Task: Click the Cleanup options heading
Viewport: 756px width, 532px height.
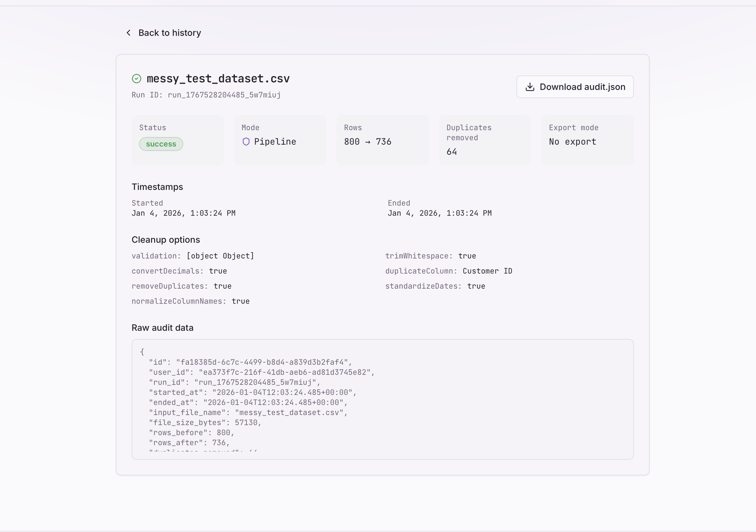Action: (166, 240)
